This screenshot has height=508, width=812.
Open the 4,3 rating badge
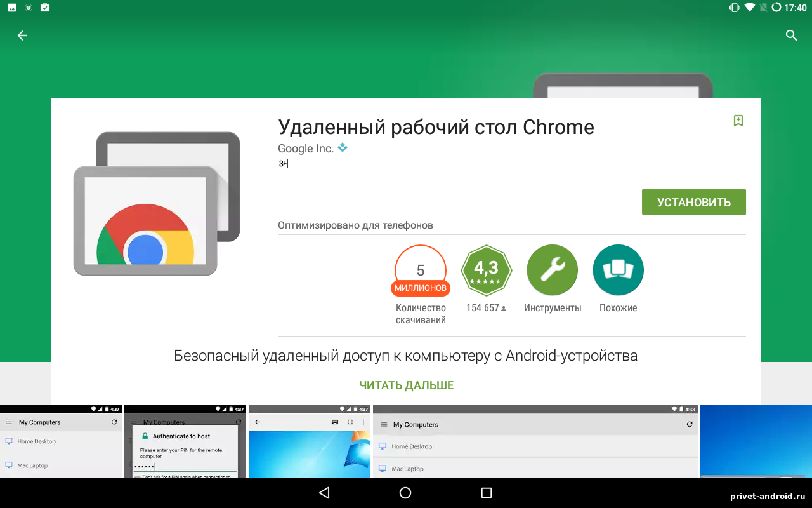[486, 270]
